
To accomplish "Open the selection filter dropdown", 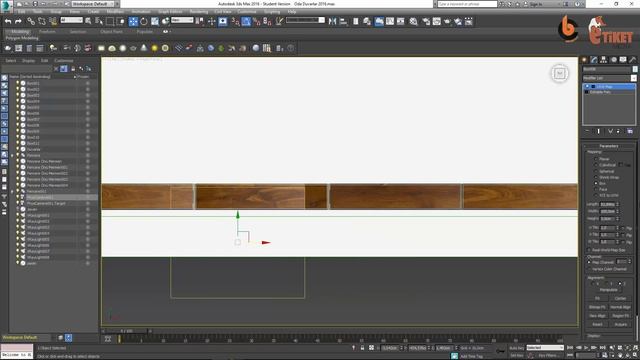I will coord(71,20).
